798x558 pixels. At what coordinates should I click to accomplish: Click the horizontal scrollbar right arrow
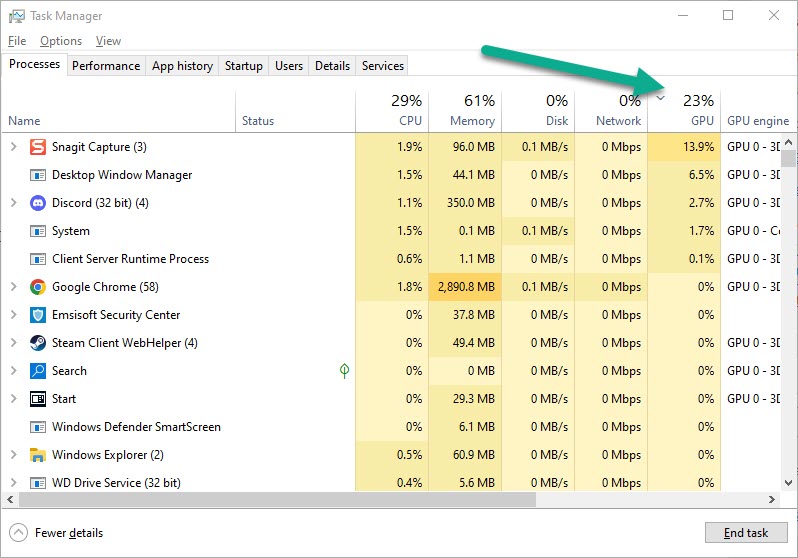coord(772,500)
